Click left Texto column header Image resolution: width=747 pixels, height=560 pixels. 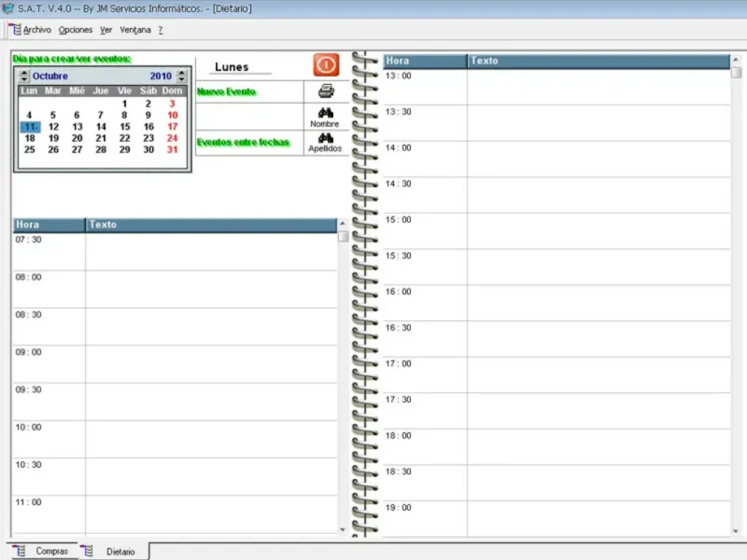[211, 225]
